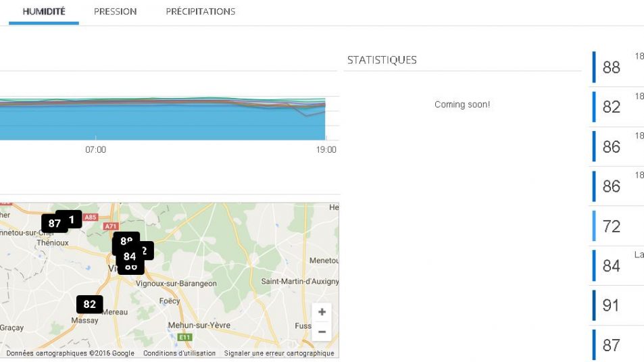The height and width of the screenshot is (362, 644).
Task: Open the PRESSION tab
Action: coord(115,11)
